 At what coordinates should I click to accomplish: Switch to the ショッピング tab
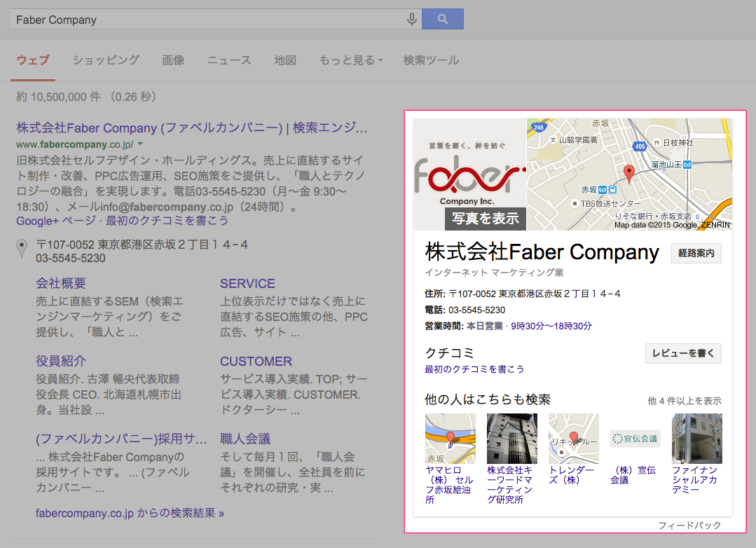(106, 60)
